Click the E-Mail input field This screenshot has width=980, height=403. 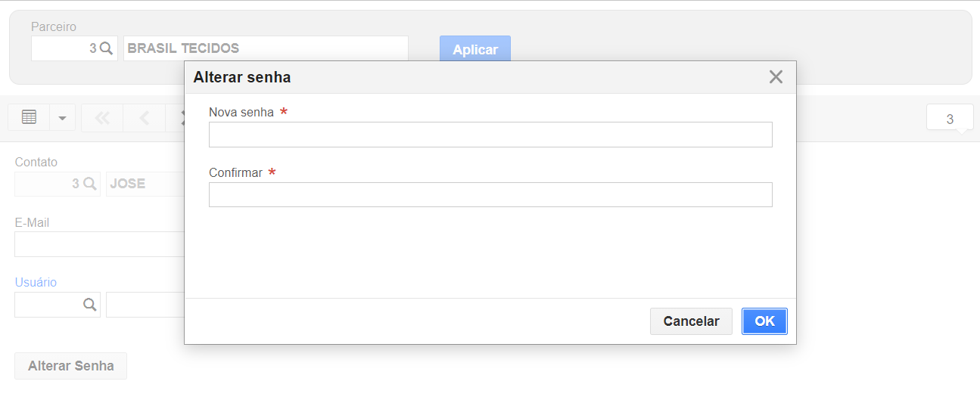(x=99, y=244)
